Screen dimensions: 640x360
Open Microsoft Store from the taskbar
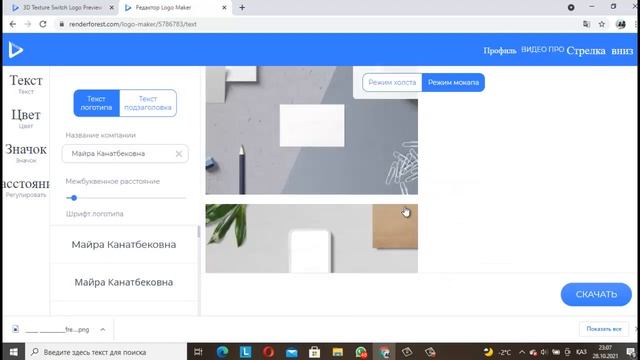[x=314, y=352]
